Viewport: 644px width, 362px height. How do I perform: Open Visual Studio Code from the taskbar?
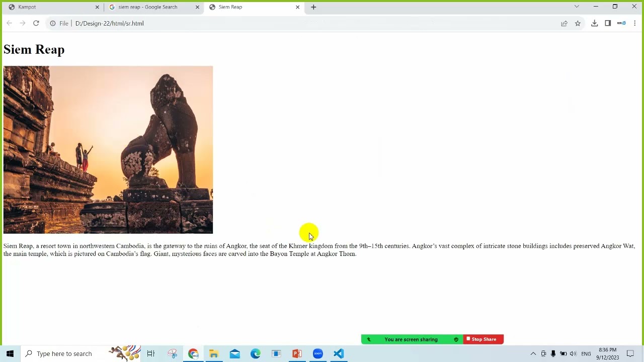tap(339, 353)
